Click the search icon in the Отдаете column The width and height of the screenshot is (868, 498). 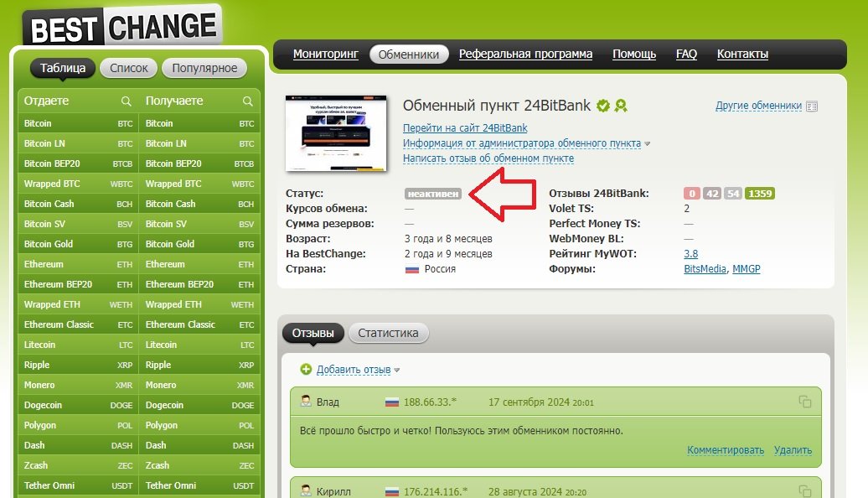tap(127, 101)
